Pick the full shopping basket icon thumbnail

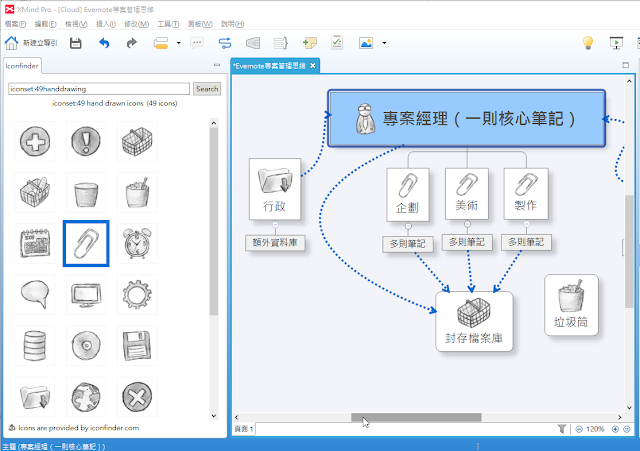point(35,192)
